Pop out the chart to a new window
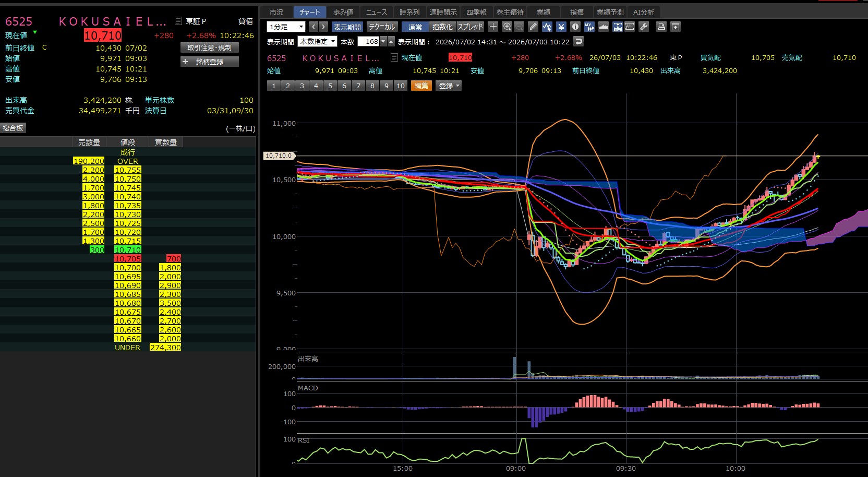This screenshot has width=868, height=477. pos(676,27)
